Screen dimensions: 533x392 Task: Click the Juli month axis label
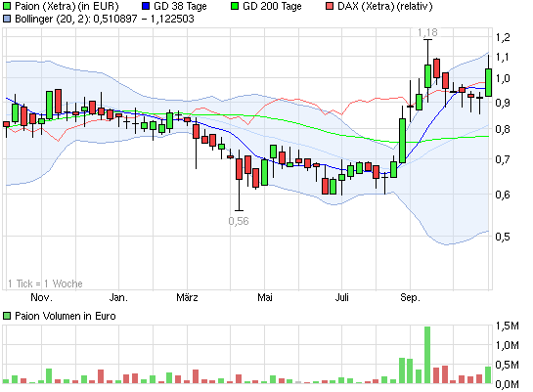pyautogui.click(x=341, y=297)
